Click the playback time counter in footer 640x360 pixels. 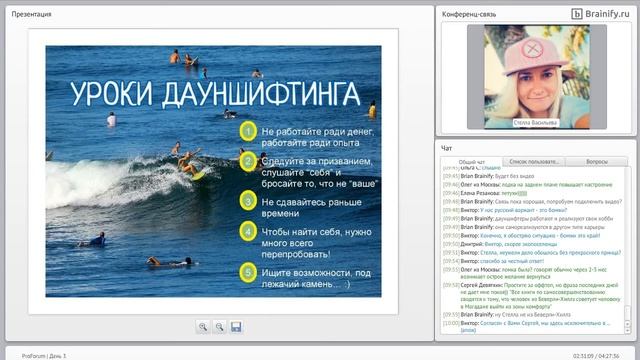[x=596, y=356]
